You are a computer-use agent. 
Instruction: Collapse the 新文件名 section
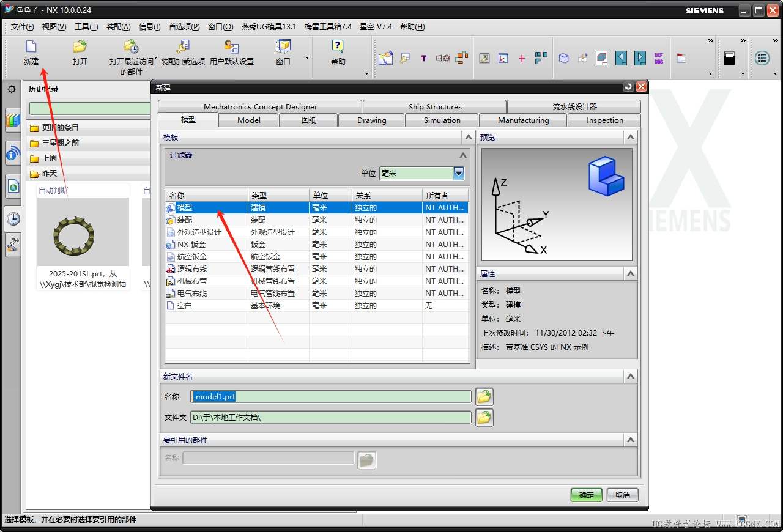tap(631, 377)
